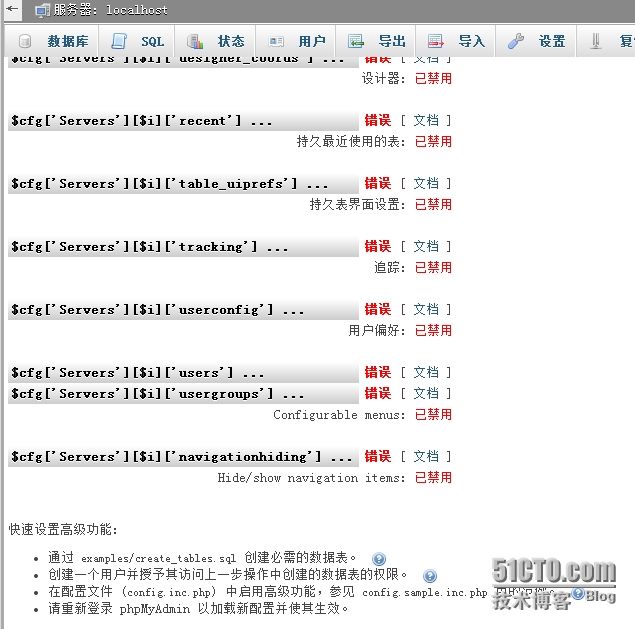
Task: Click the 错误 label in the 'tracking' row
Action: click(x=378, y=246)
